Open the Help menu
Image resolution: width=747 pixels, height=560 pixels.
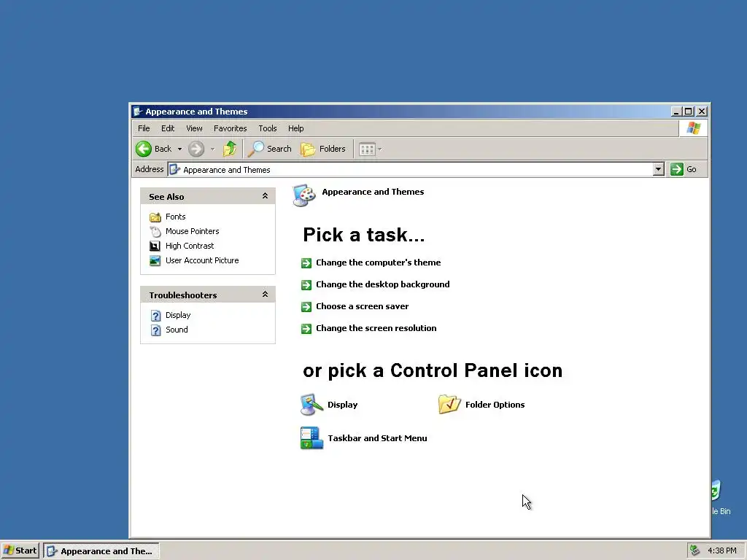point(295,128)
